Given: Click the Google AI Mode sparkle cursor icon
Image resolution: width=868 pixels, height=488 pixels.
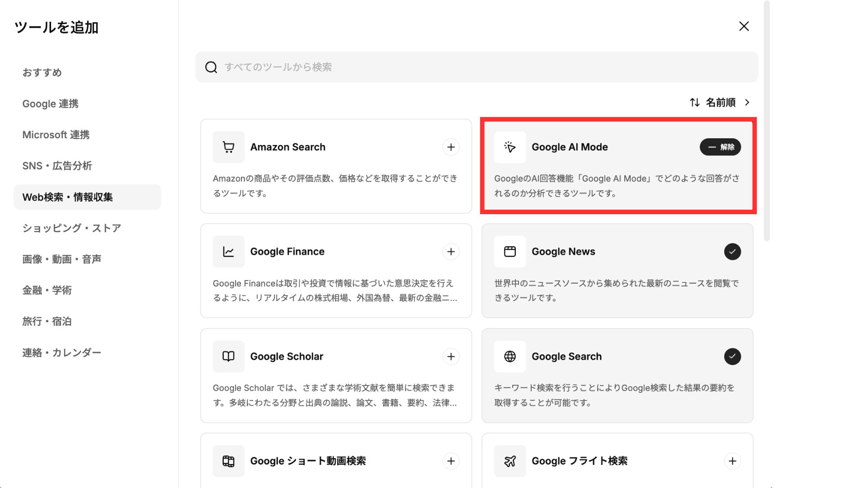Looking at the screenshot, I should (509, 147).
